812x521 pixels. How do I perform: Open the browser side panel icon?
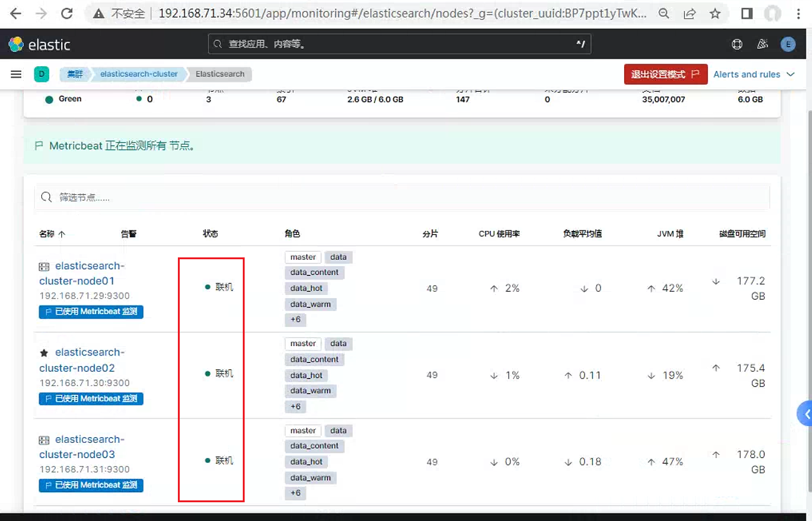point(747,13)
